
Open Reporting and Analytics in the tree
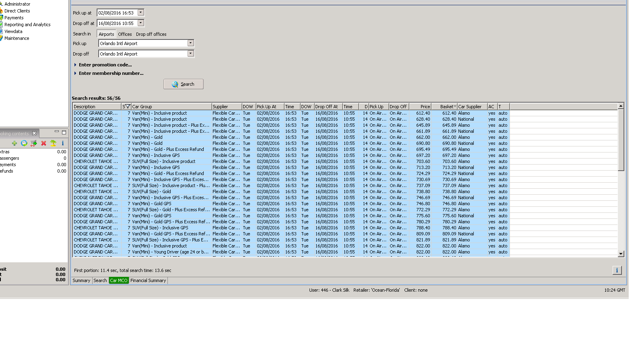[27, 25]
